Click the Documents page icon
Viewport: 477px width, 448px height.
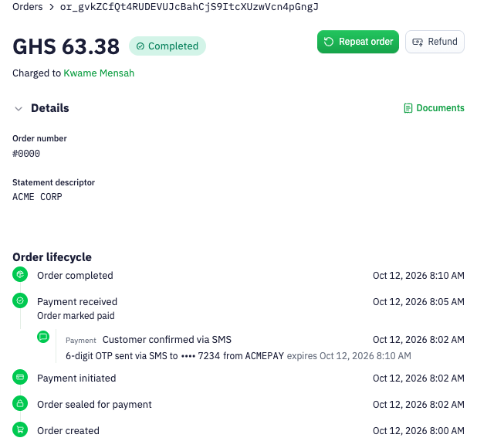tap(408, 108)
